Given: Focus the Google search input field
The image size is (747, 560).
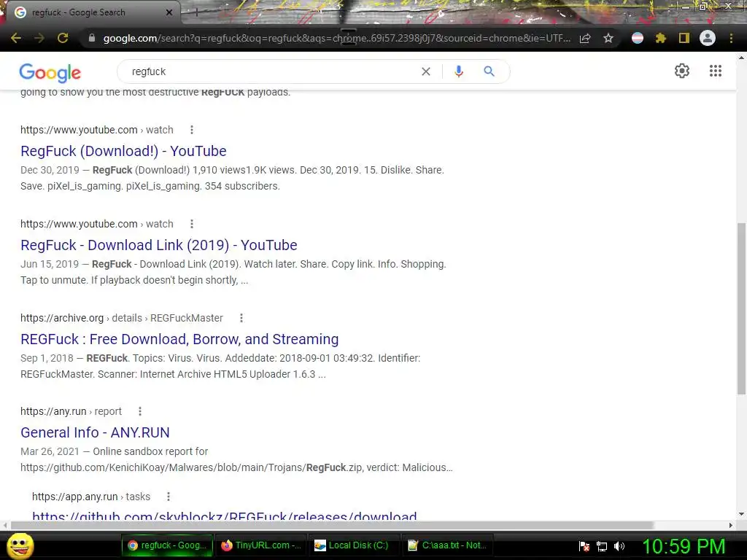Looking at the screenshot, I should coord(274,71).
